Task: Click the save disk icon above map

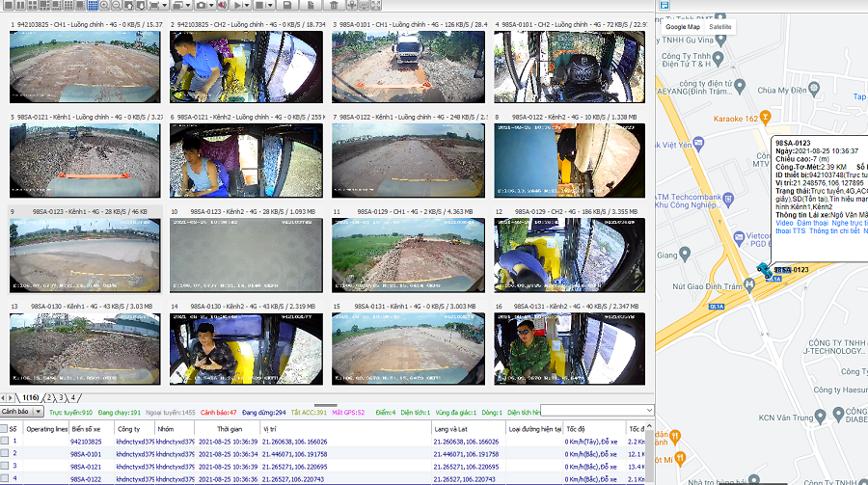Action: pos(665,6)
